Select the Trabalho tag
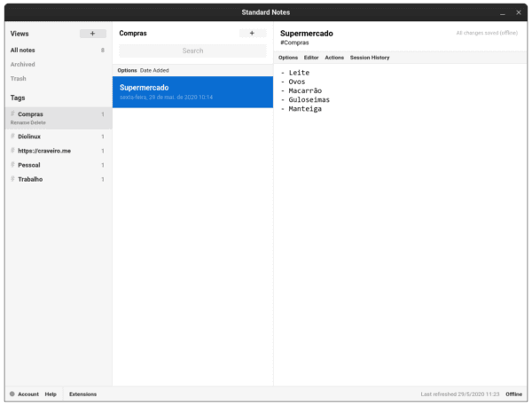The width and height of the screenshot is (532, 406). (x=58, y=179)
